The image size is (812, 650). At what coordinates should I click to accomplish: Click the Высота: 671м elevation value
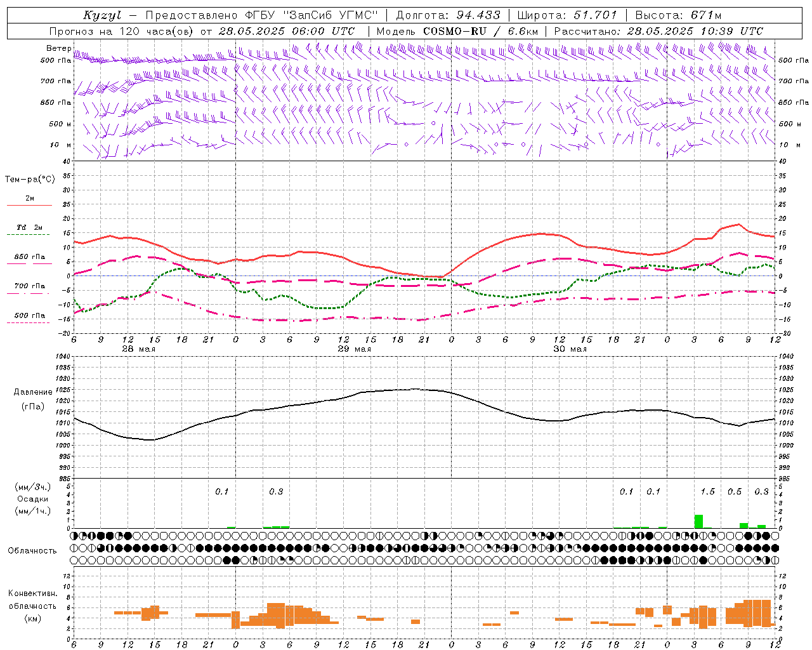tap(678, 15)
